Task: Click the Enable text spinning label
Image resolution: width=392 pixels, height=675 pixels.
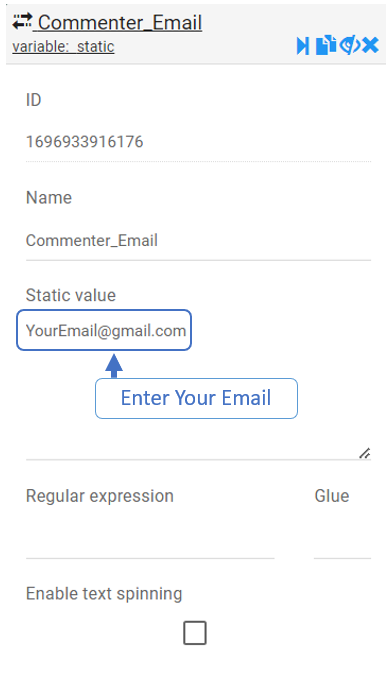Action: pos(104,594)
